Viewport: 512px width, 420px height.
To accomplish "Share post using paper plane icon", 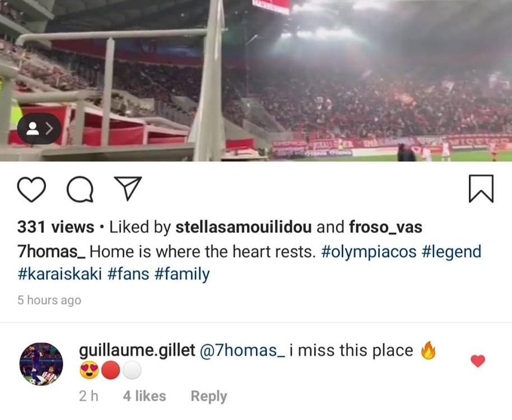I will [x=128, y=189].
